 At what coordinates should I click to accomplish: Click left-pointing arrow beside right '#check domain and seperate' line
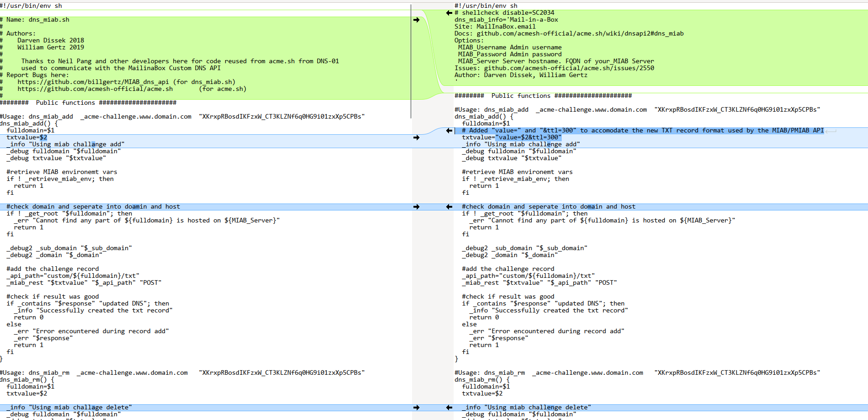tap(449, 207)
